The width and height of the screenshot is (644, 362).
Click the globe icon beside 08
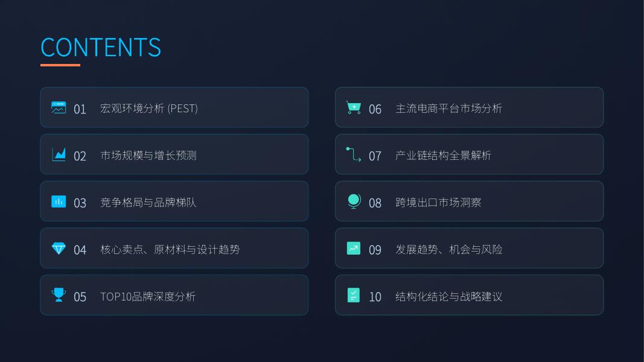pos(354,202)
